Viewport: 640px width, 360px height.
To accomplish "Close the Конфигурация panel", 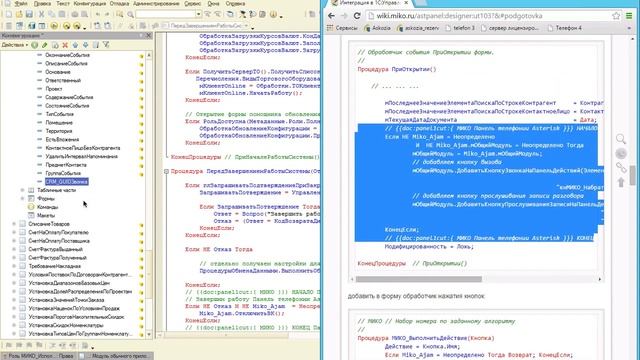I will point(149,36).
